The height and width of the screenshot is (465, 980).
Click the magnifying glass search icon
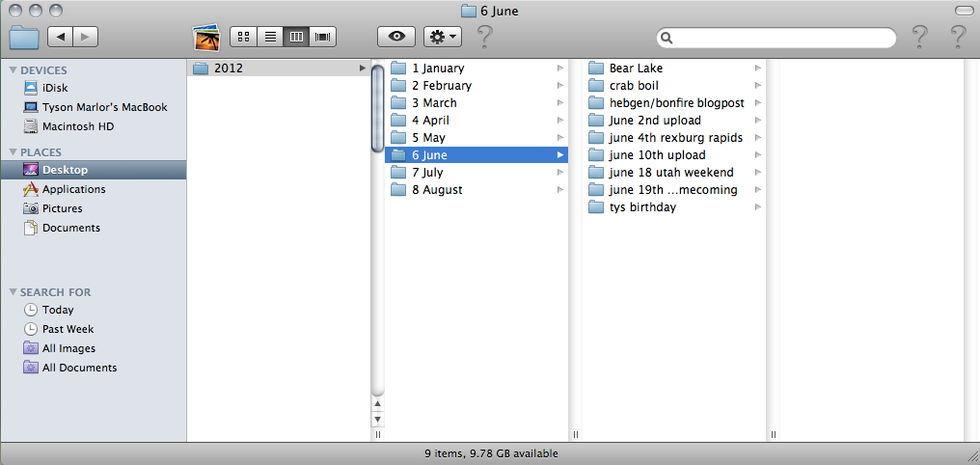(x=667, y=38)
